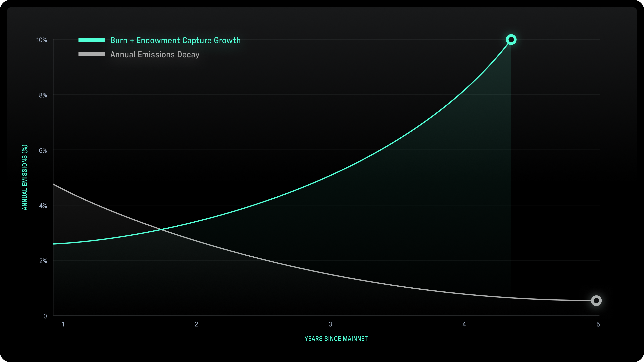Viewport: 644px width, 362px height.
Task: Click the 10% y-axis tick label
Action: [41, 40]
